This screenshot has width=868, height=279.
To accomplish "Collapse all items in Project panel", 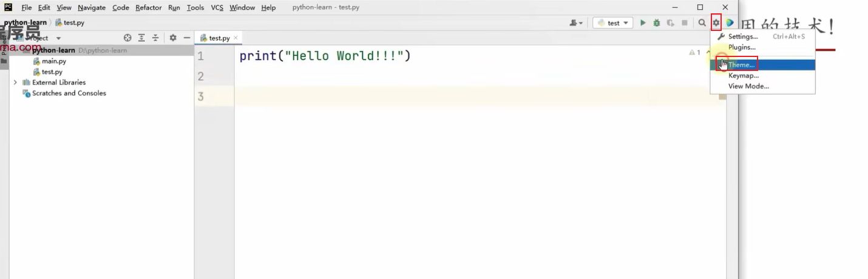I will (x=155, y=38).
